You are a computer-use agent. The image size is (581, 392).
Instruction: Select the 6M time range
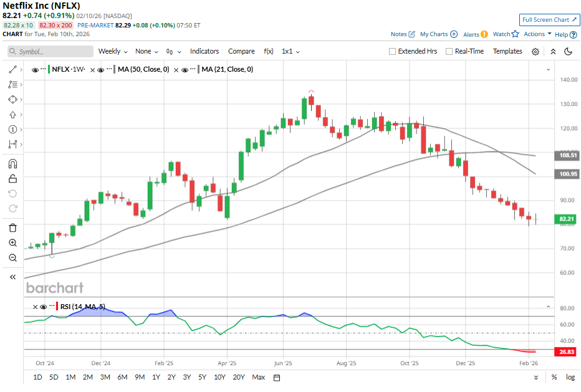[122, 377]
